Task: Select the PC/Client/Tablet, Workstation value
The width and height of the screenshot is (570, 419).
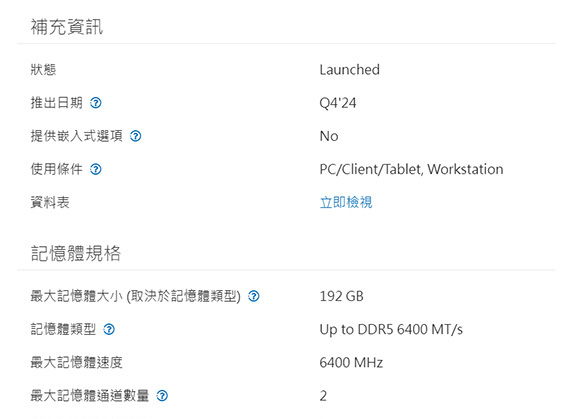Action: [x=412, y=169]
